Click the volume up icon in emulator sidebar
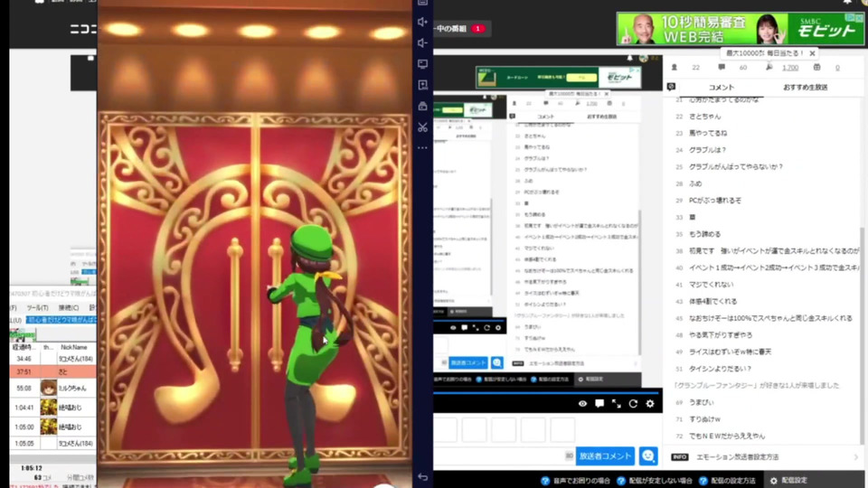This screenshot has height=488, width=868. click(x=422, y=22)
